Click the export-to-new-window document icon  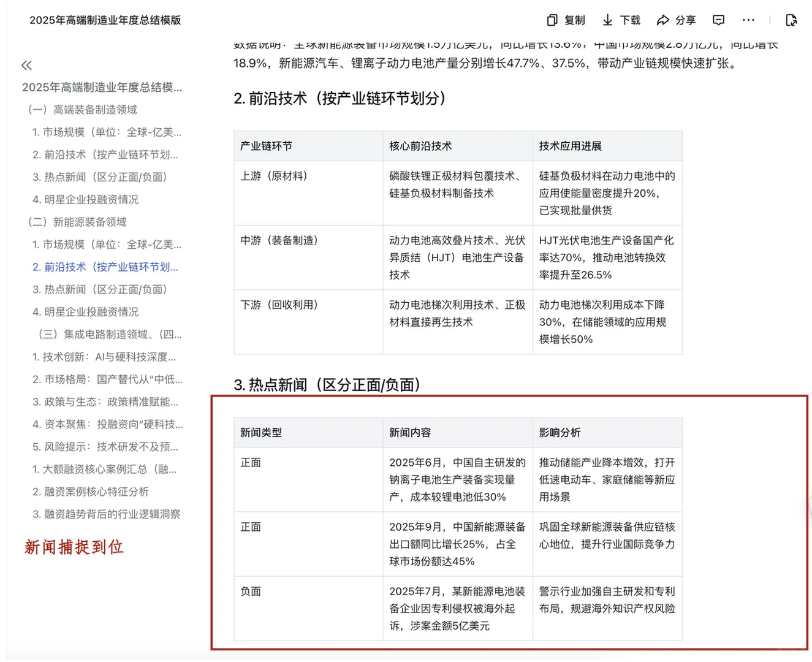(x=791, y=20)
